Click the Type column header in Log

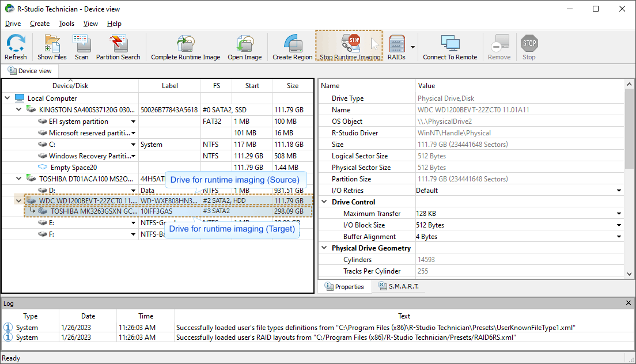coord(31,316)
